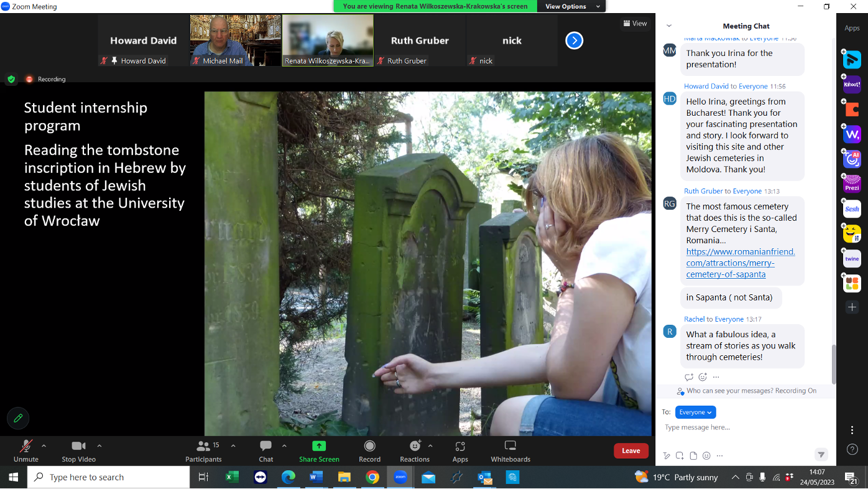Click 'Who can see your messages?' notice
The image size is (868, 489).
[x=747, y=391]
